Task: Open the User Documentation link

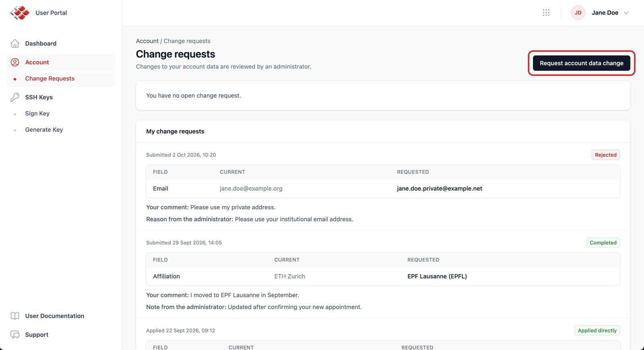Action: [x=55, y=316]
